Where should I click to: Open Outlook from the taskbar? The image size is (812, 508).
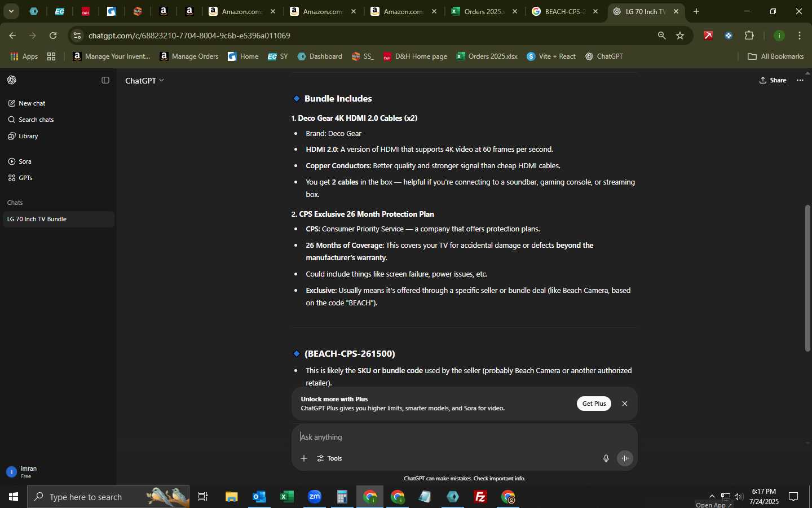click(x=259, y=497)
